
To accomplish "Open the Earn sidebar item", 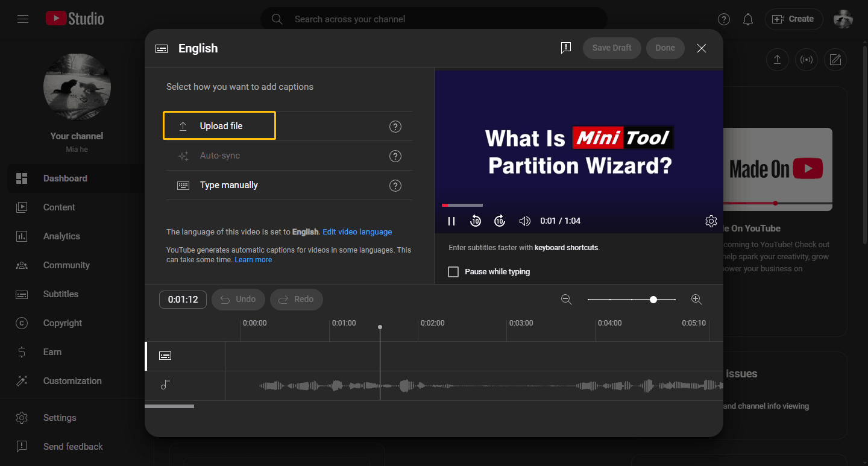I will click(76, 352).
